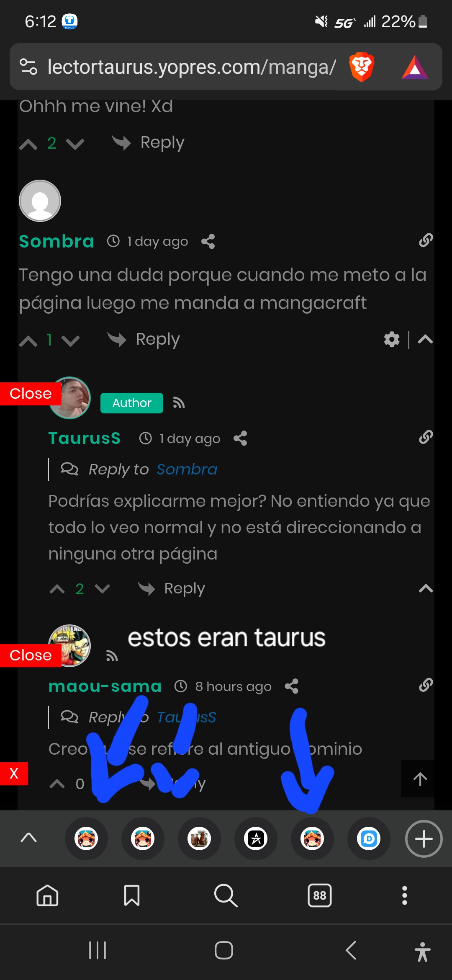Screen dimensions: 452x980
Task: Collapse the TaurusS reply thread
Action: tap(426, 588)
